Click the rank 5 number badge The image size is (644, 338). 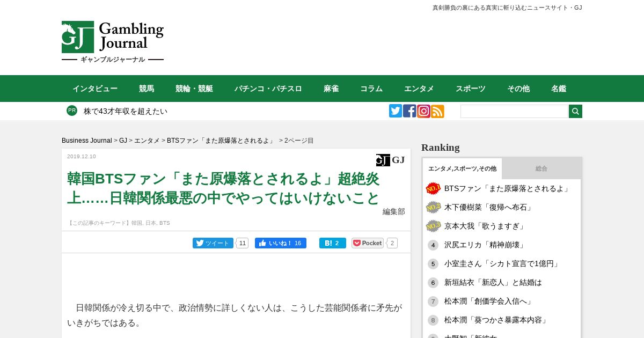coord(433,264)
